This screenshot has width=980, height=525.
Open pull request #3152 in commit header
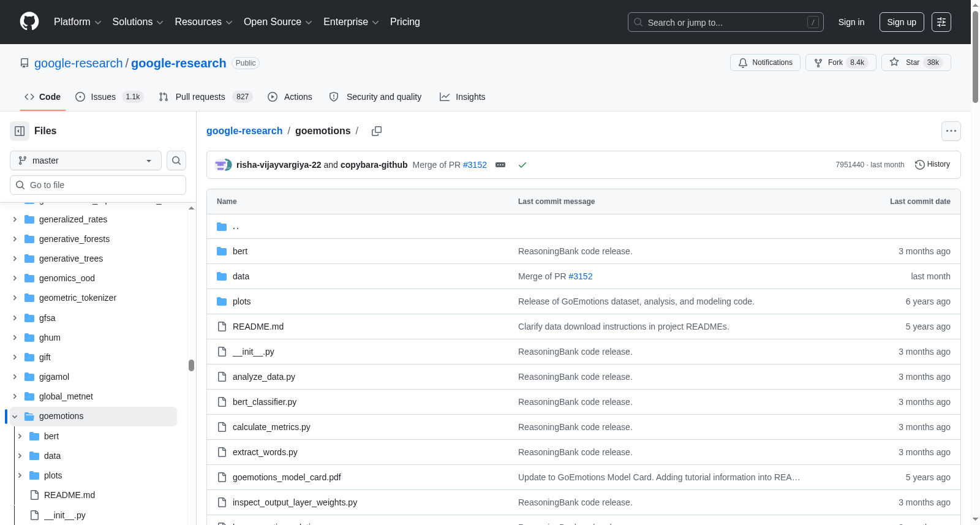[475, 165]
